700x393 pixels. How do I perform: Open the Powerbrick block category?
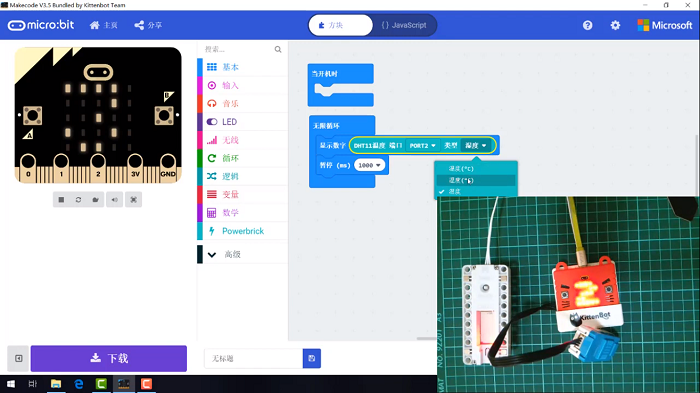pyautogui.click(x=242, y=231)
